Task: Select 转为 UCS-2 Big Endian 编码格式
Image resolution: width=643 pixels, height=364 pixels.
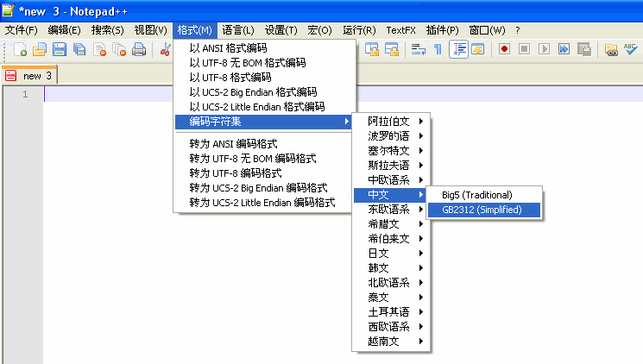Action: [263, 188]
